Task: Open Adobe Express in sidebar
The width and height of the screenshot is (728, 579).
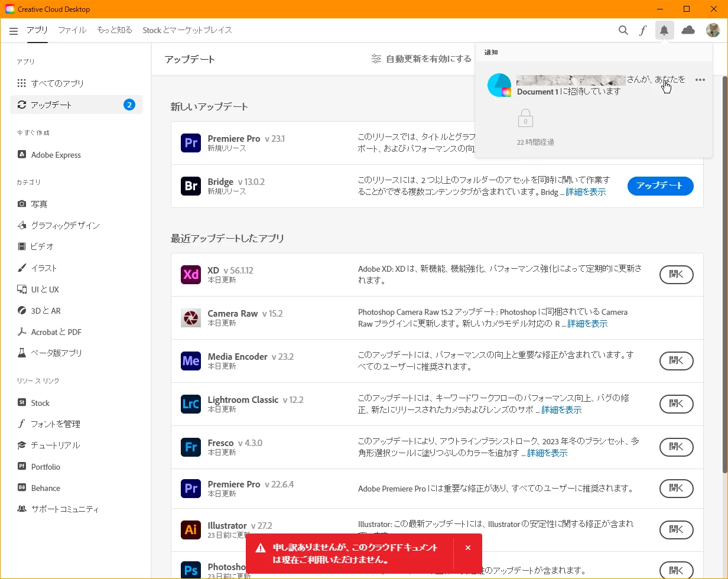Action: point(76,155)
